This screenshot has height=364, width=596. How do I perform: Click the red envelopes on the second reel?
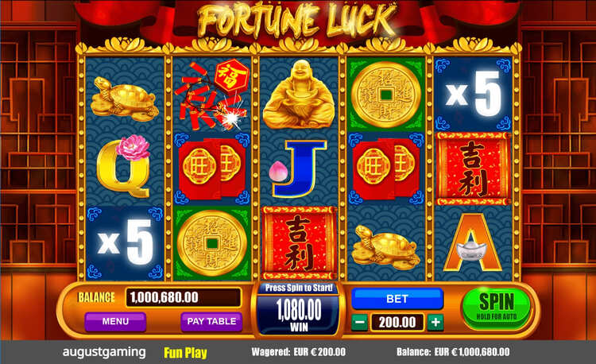tap(212, 168)
